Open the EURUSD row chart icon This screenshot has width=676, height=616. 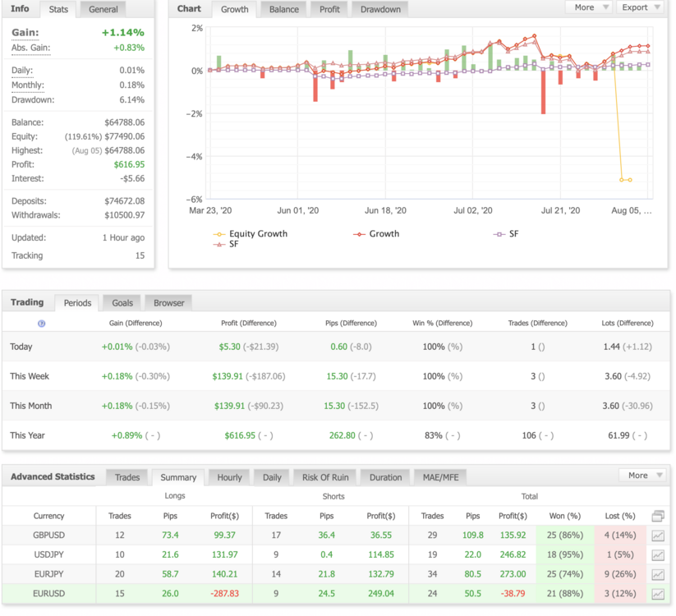click(x=657, y=594)
